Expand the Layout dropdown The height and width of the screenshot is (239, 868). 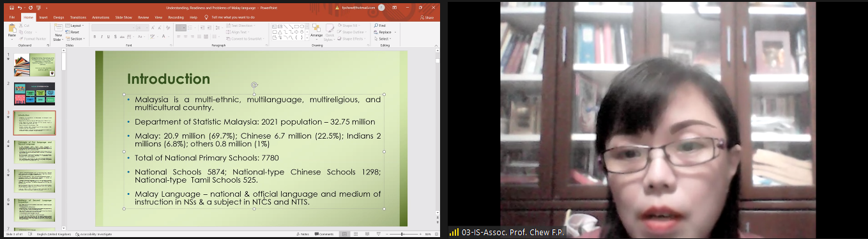pos(73,26)
